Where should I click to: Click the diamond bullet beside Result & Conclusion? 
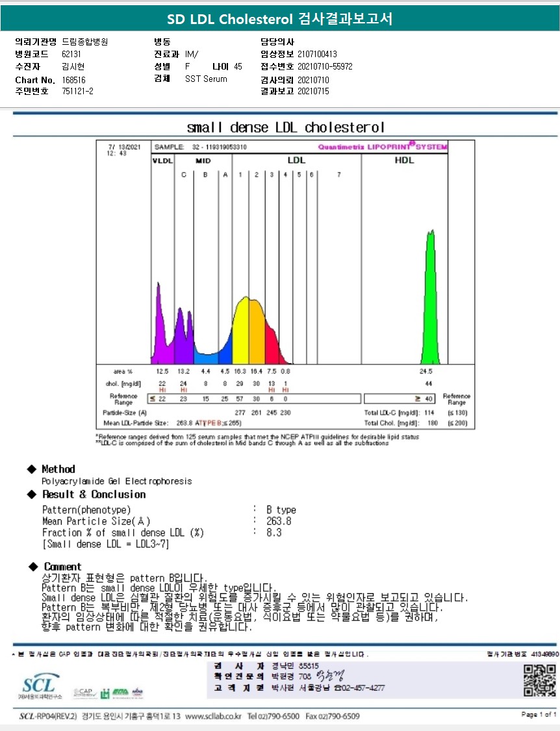31,494
